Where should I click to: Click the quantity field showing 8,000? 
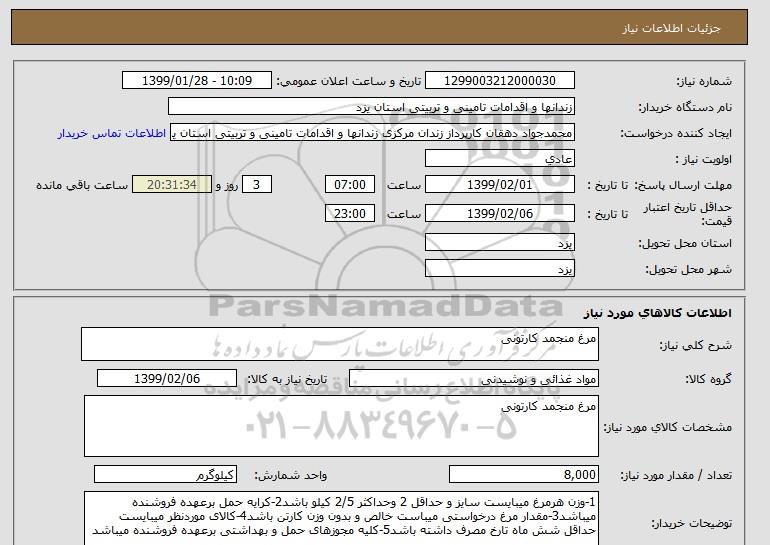point(524,475)
